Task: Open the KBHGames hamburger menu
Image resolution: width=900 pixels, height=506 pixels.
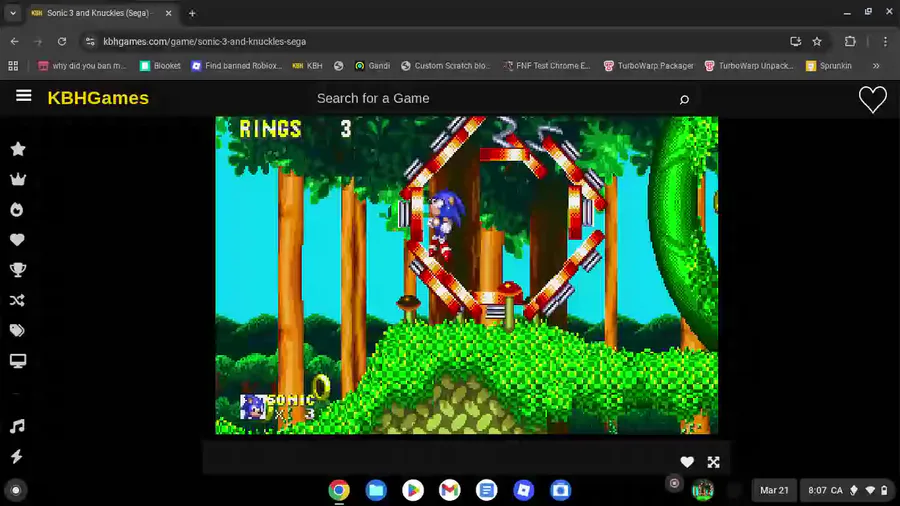Action: (24, 96)
